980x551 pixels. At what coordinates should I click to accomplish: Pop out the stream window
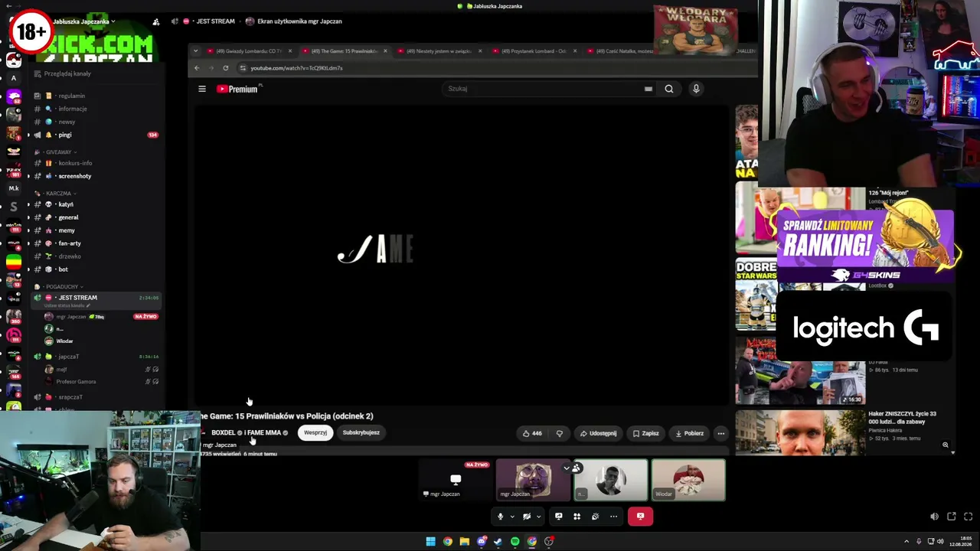pyautogui.click(x=952, y=517)
